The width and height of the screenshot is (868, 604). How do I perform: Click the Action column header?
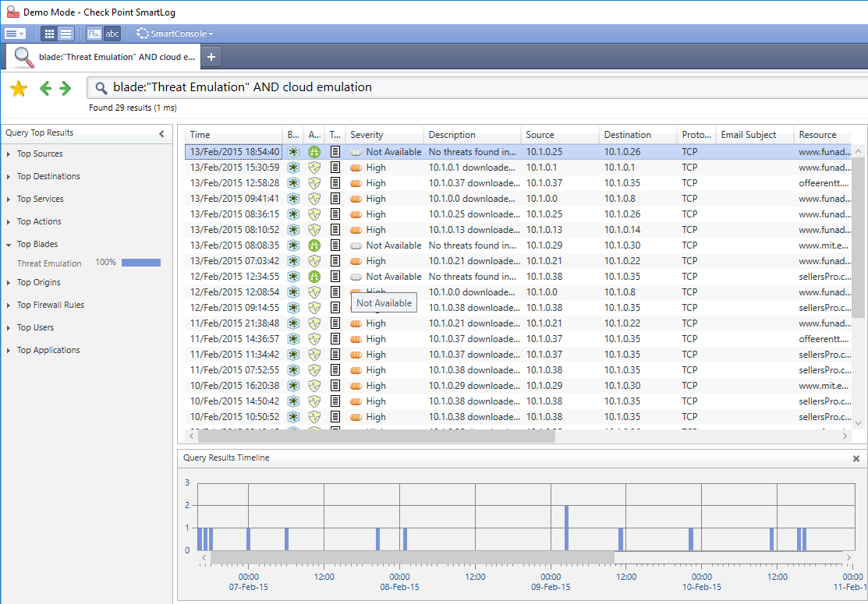tap(314, 134)
